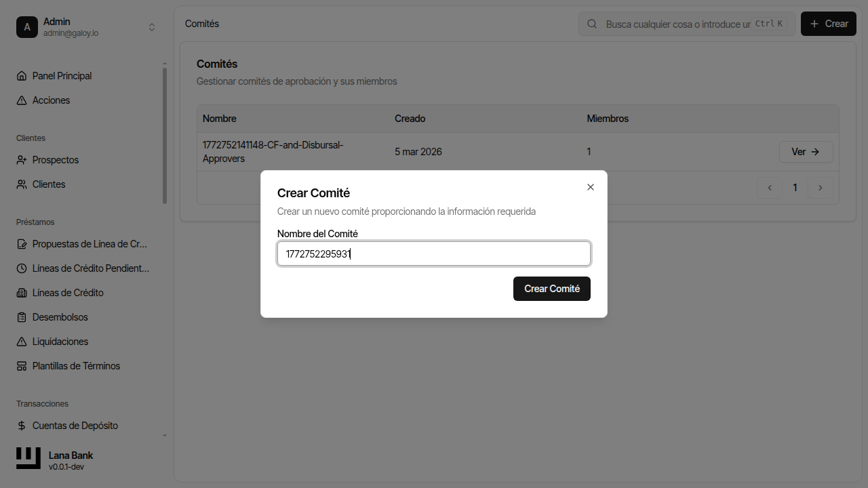Go to previous page of committees

pos(770,188)
